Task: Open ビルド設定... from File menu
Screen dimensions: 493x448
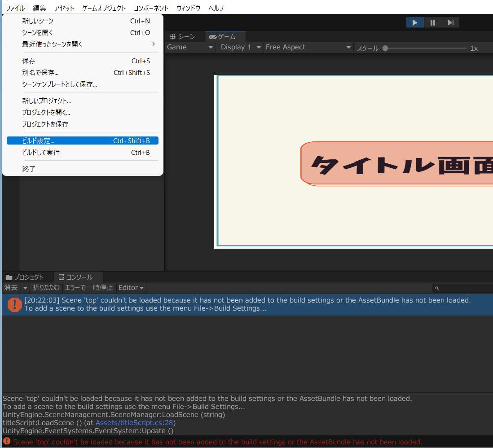Action: (82, 141)
